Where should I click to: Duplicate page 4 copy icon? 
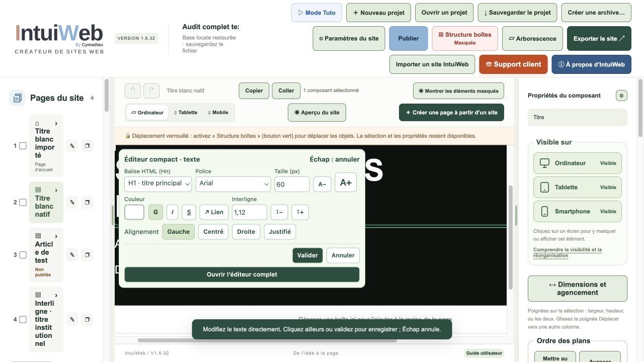pos(87,319)
